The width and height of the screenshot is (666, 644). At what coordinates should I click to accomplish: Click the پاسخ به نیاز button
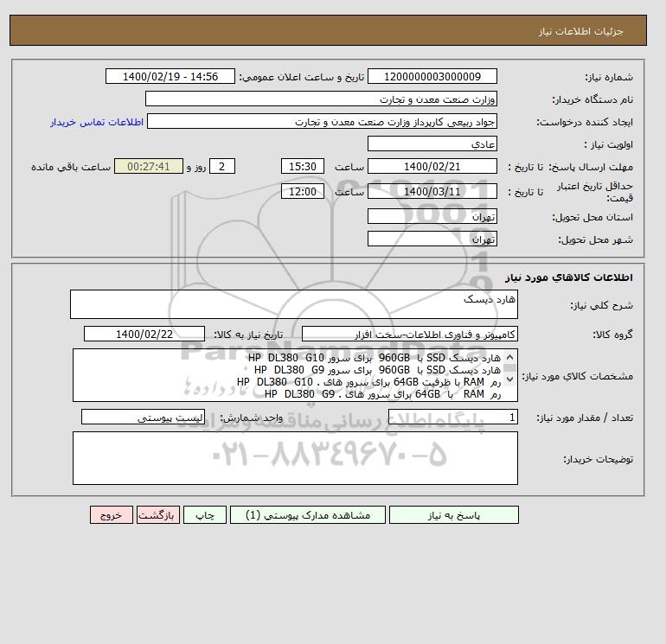453,515
